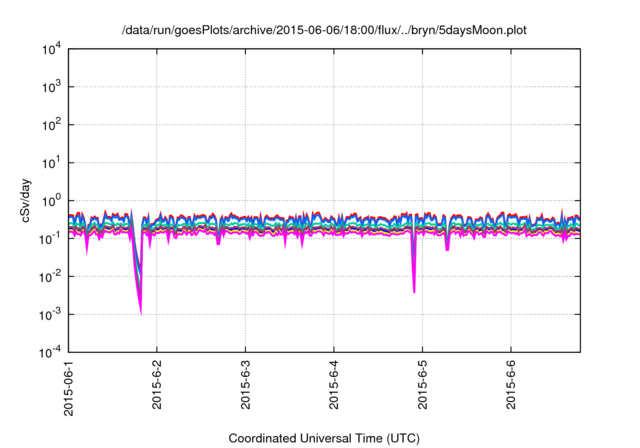Click the 10^-4 y-axis tick label
The width and height of the screenshot is (640, 448).
(x=50, y=352)
